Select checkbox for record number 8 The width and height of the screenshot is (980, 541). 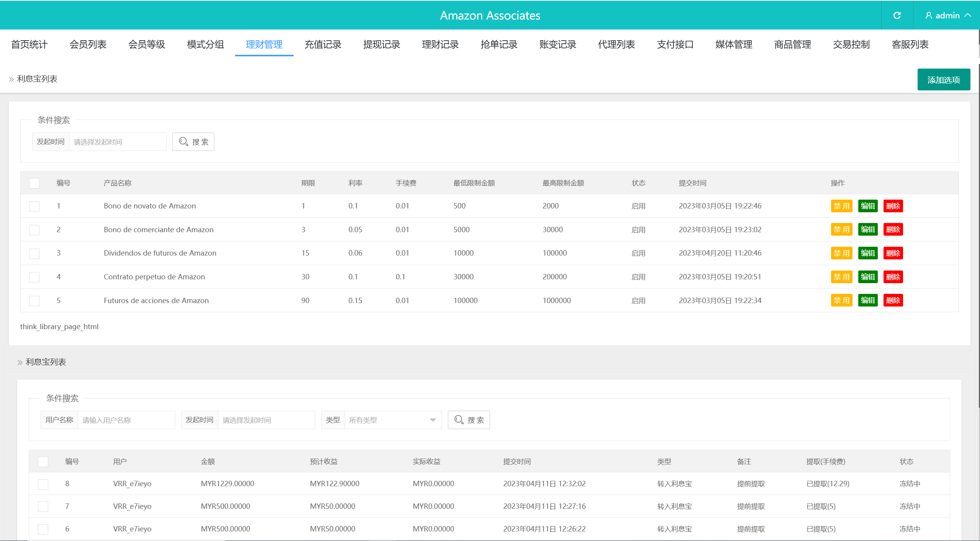coord(43,484)
